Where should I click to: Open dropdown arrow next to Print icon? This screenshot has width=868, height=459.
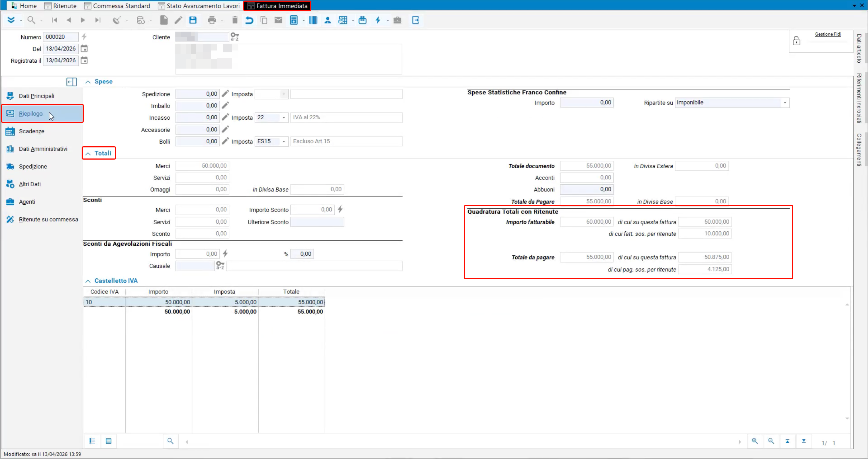coord(222,21)
